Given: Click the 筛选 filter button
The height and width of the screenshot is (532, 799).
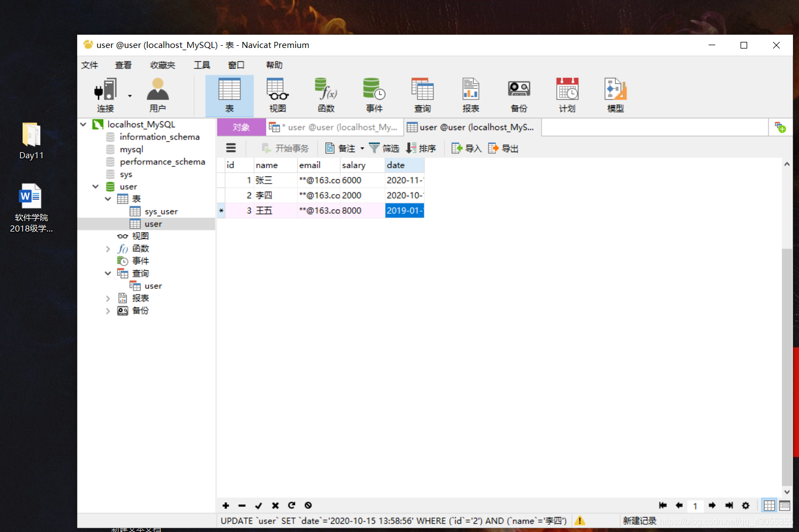Looking at the screenshot, I should click(x=384, y=148).
